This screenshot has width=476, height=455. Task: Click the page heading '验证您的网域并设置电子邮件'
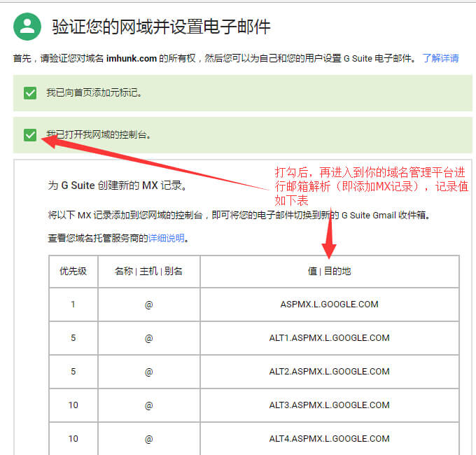(161, 27)
